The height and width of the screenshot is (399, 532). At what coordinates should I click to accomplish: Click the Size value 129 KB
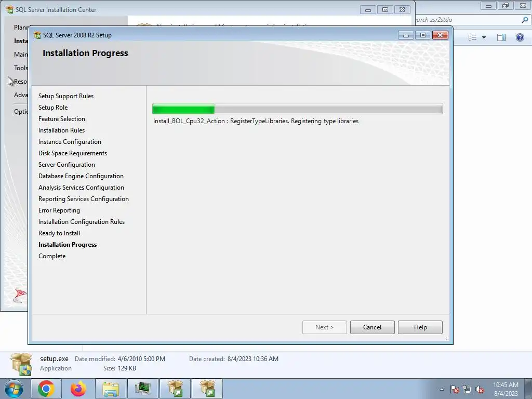[x=127, y=368]
